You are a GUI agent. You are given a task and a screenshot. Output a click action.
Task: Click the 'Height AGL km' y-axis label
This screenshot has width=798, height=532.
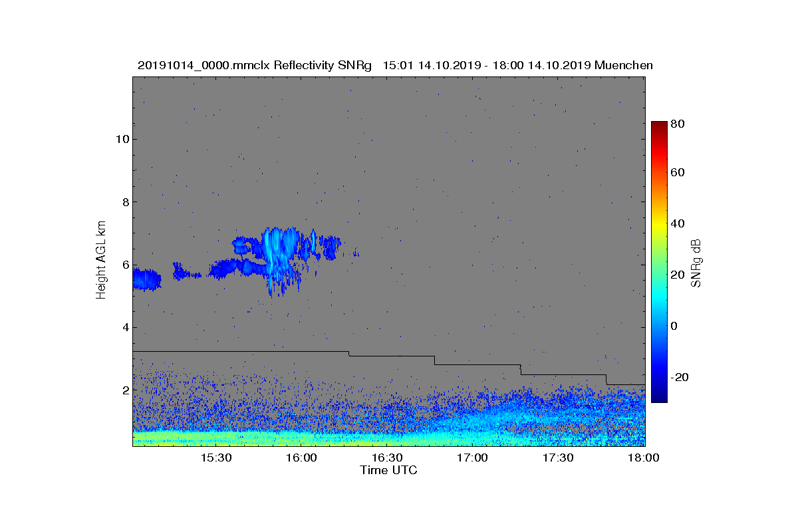pos(102,260)
